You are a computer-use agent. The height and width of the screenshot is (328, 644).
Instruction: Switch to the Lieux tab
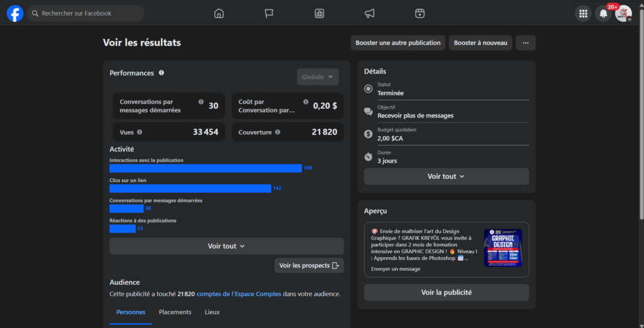coord(213,312)
